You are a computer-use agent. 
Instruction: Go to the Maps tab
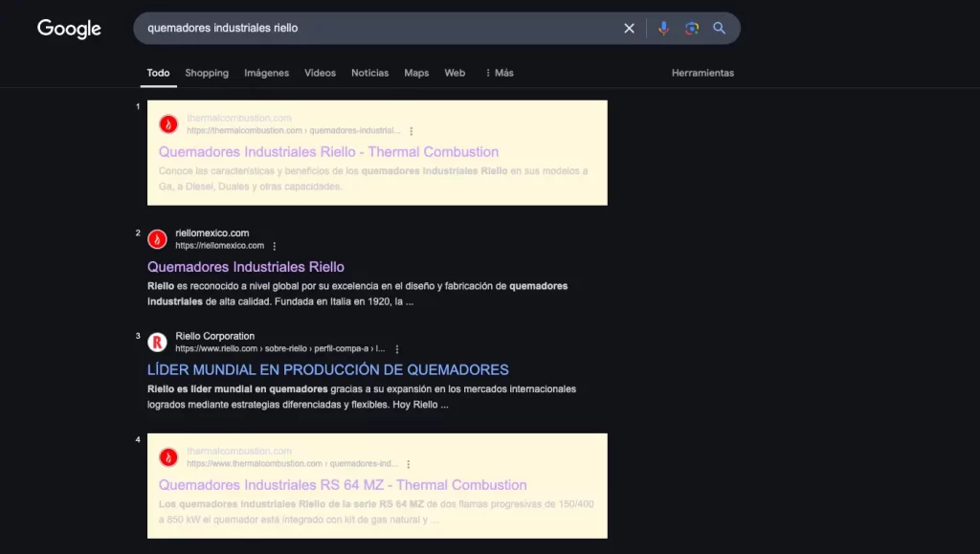coord(416,73)
